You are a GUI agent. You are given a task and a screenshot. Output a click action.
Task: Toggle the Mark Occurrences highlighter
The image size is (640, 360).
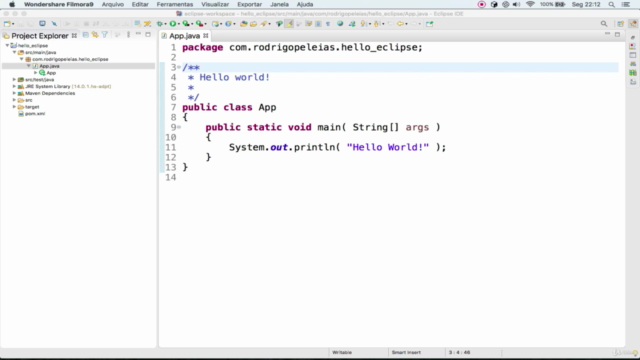(289, 24)
